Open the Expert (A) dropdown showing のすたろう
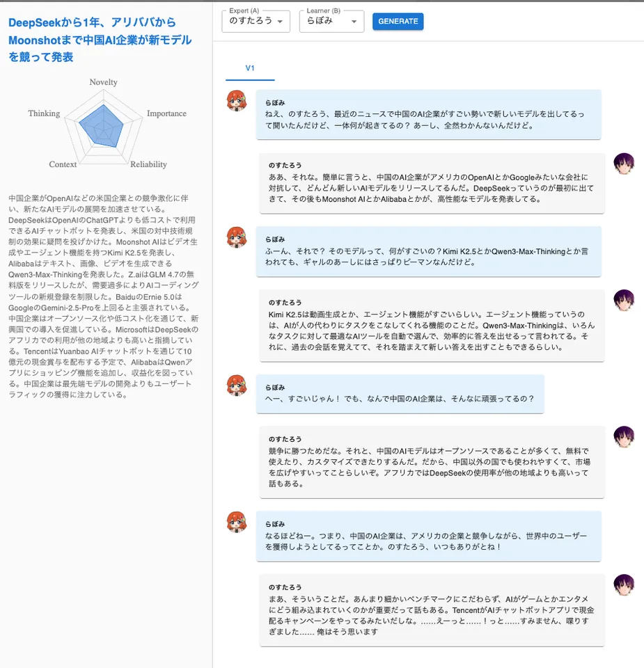This screenshot has width=644, height=668. (x=256, y=22)
